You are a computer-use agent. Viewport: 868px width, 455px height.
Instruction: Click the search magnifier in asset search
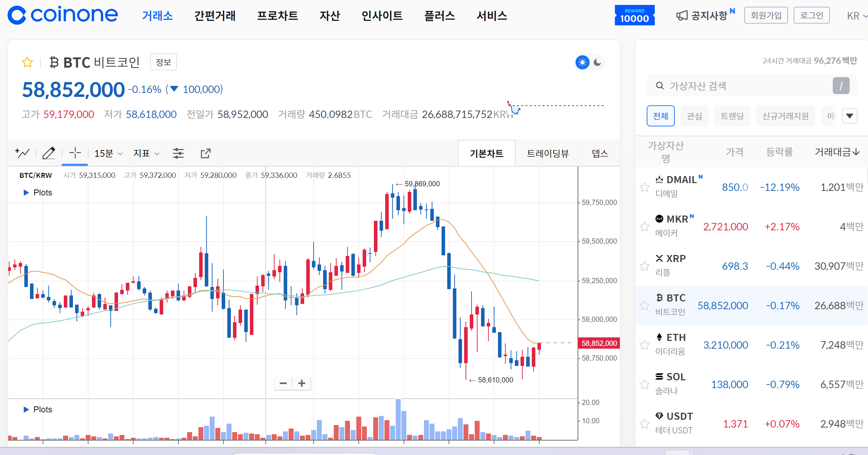pos(659,86)
